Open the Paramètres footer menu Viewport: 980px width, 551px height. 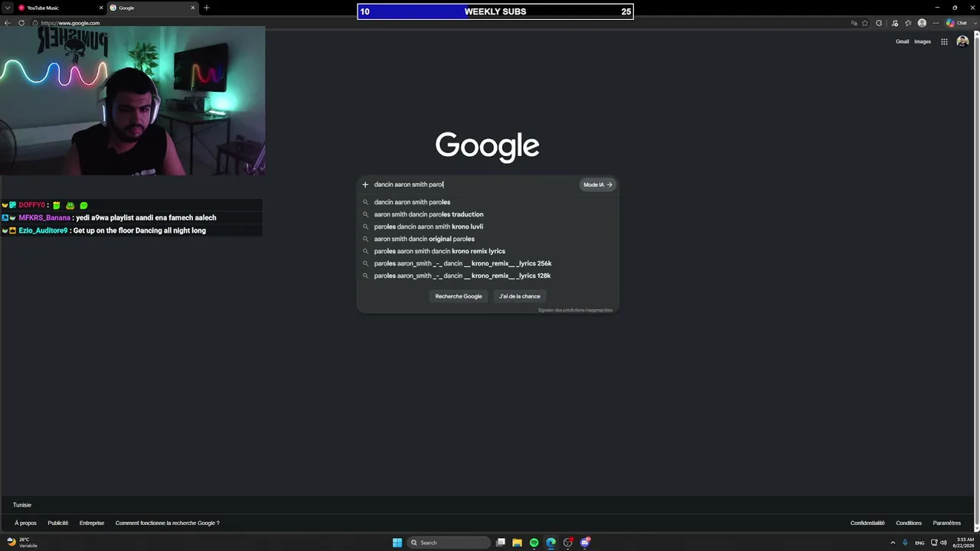947,523
